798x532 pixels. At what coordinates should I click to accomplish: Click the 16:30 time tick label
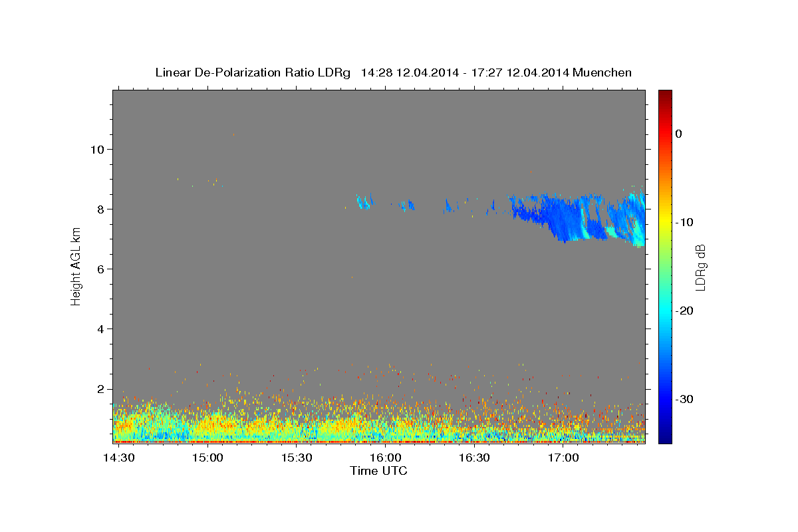tap(474, 458)
